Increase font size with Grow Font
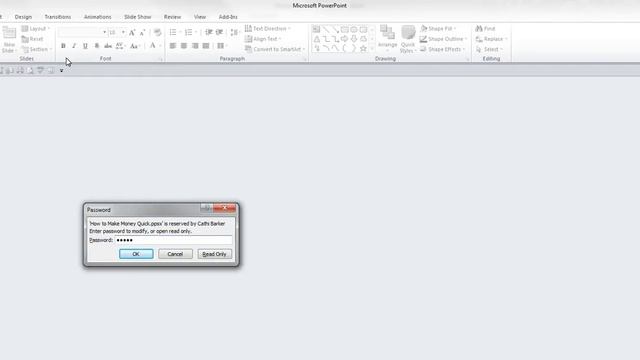Viewport: 640px width, 360px height. point(132,32)
